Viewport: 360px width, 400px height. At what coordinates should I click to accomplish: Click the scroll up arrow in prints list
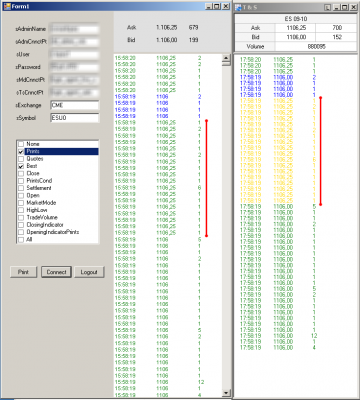click(x=226, y=58)
